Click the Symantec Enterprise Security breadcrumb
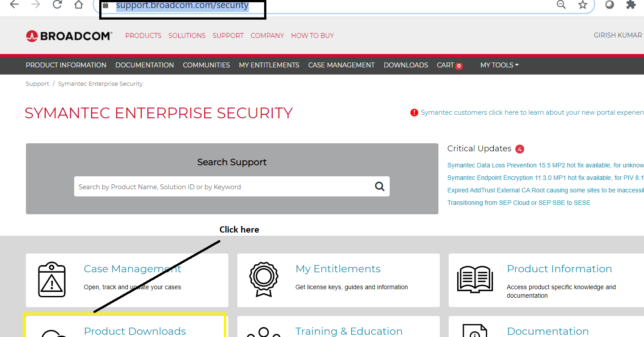 [x=101, y=84]
